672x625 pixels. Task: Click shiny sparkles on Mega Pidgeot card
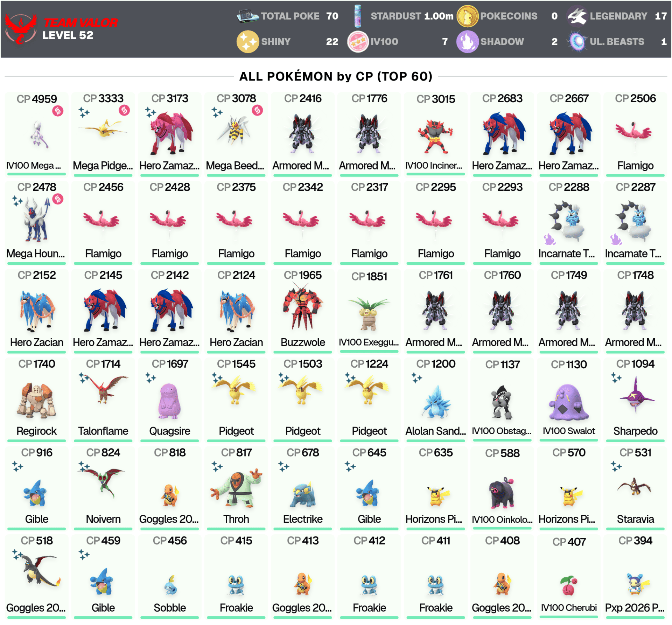click(84, 112)
